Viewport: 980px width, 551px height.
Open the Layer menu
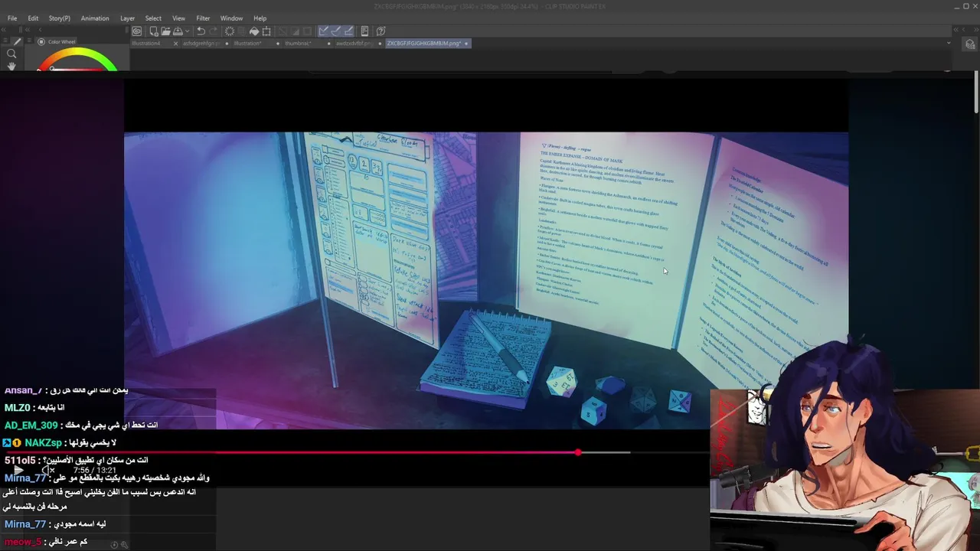[x=127, y=18]
